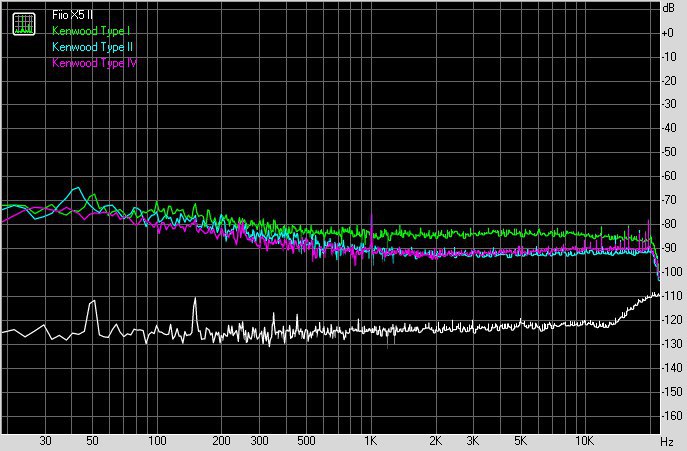Select the Kenwood Type I legend entry

pos(91,31)
